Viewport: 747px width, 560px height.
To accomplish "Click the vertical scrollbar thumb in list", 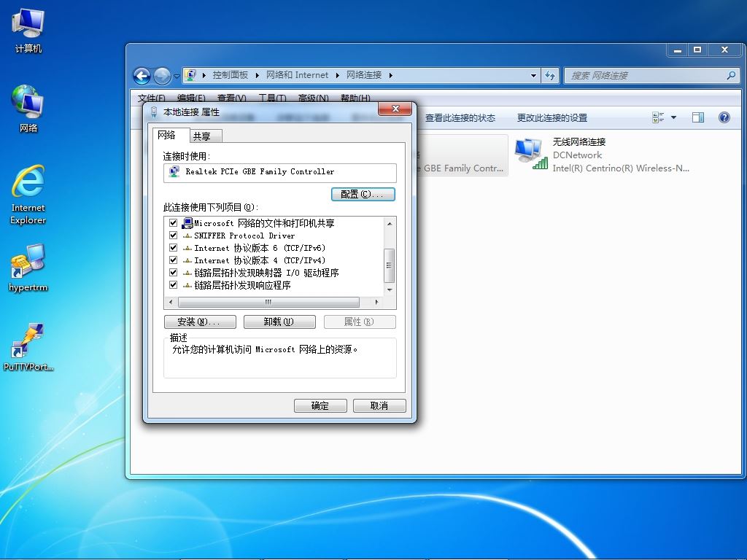I will click(x=390, y=265).
